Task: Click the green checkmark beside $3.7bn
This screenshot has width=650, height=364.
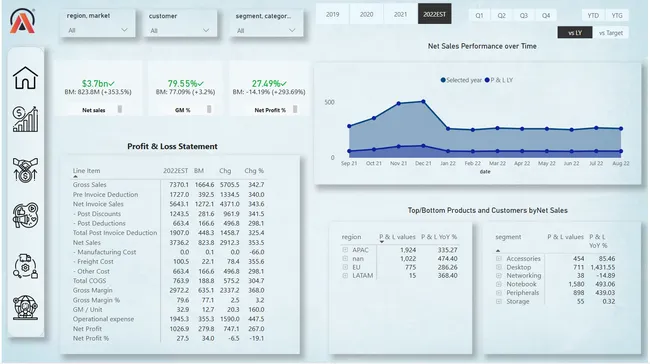Action: coord(112,84)
